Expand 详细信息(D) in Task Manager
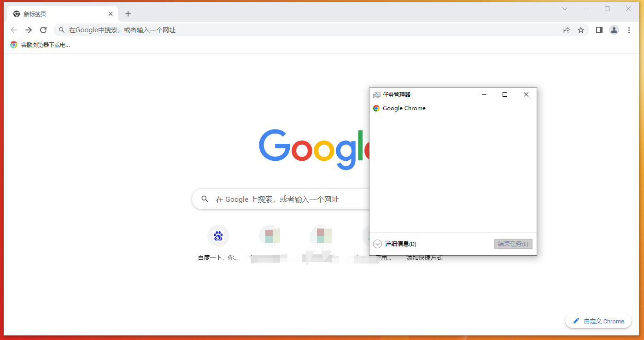The height and width of the screenshot is (340, 644). tap(395, 244)
